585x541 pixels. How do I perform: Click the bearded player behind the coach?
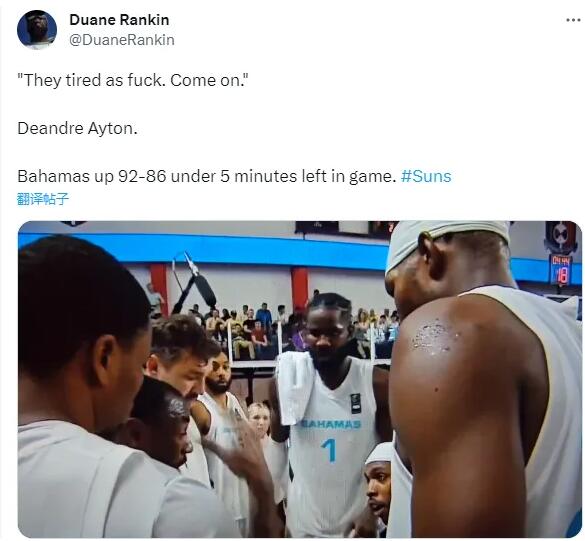click(x=218, y=373)
